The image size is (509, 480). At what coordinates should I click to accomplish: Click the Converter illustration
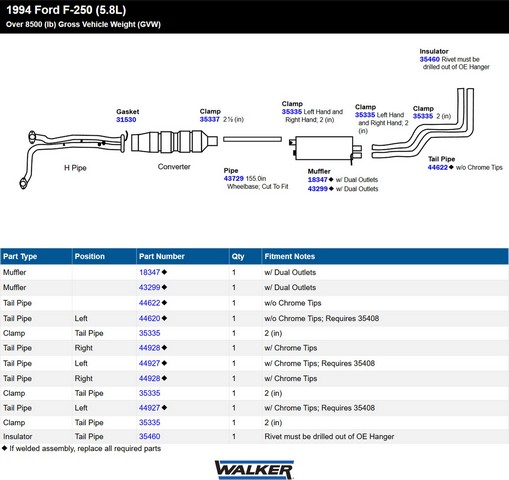pyautogui.click(x=174, y=142)
